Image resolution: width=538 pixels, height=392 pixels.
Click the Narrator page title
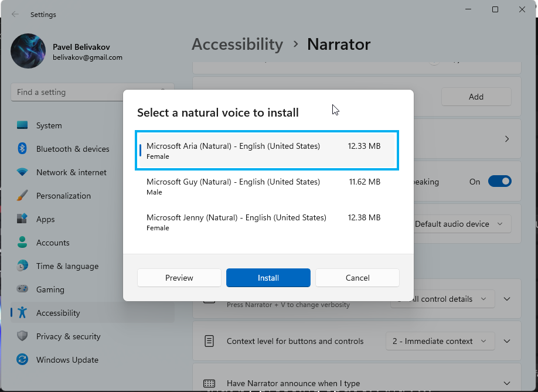[x=339, y=45]
